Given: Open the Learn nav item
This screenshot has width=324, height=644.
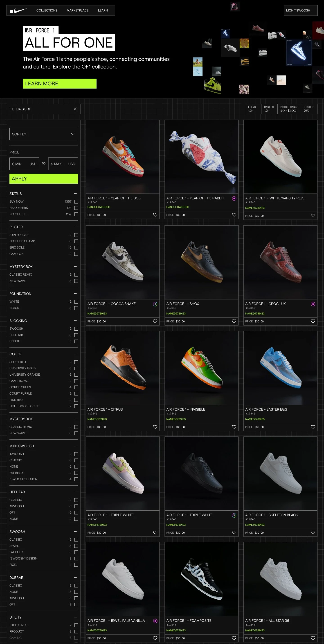Looking at the screenshot, I should [x=103, y=11].
